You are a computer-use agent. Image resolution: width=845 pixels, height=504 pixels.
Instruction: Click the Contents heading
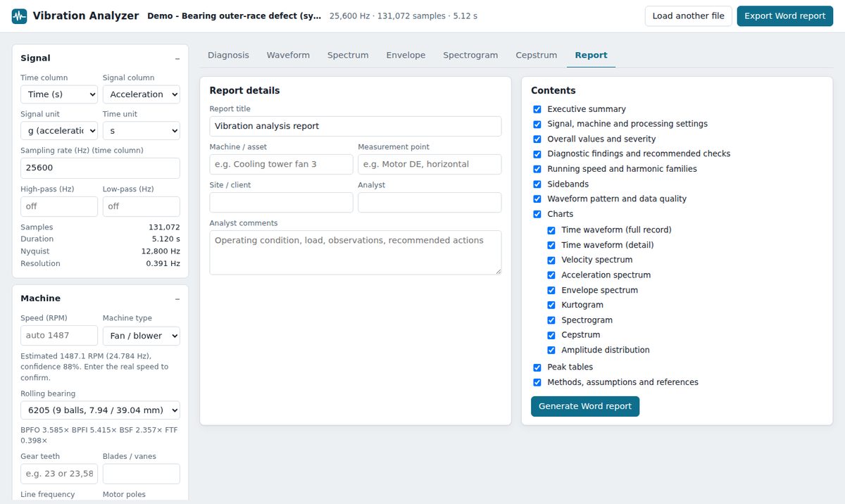[x=553, y=91]
